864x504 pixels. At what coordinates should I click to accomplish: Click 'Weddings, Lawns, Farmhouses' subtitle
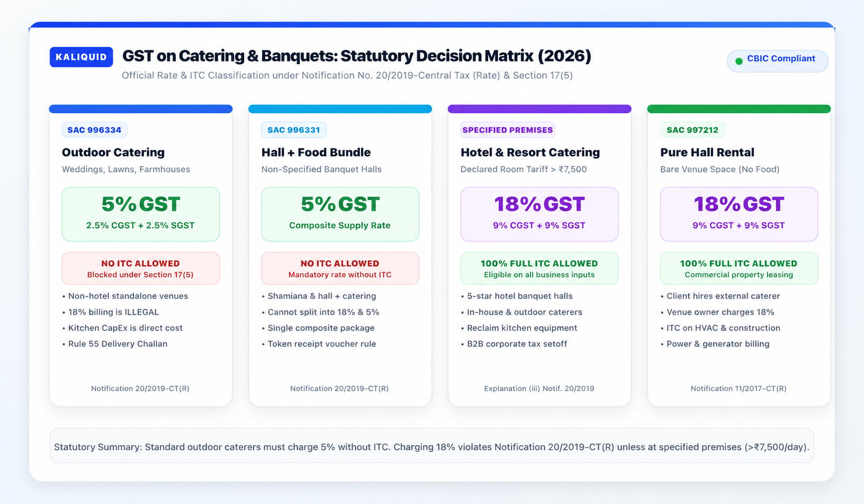tap(126, 169)
